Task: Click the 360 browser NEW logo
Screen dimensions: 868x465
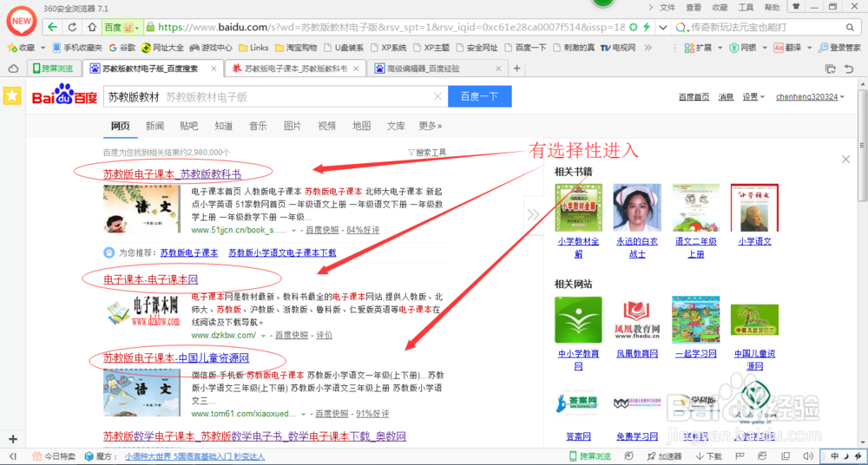Action: tap(21, 21)
